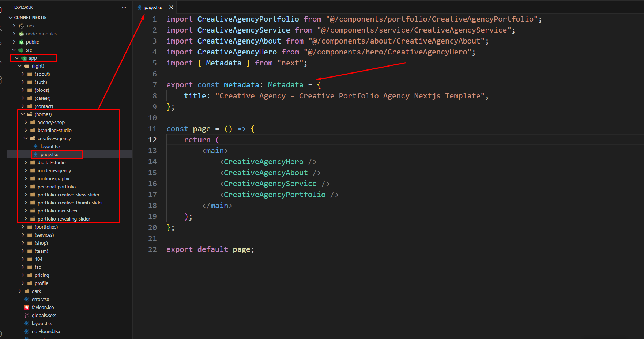Switch to the page.tsx tab
The width and height of the screenshot is (644, 339).
tap(153, 7)
